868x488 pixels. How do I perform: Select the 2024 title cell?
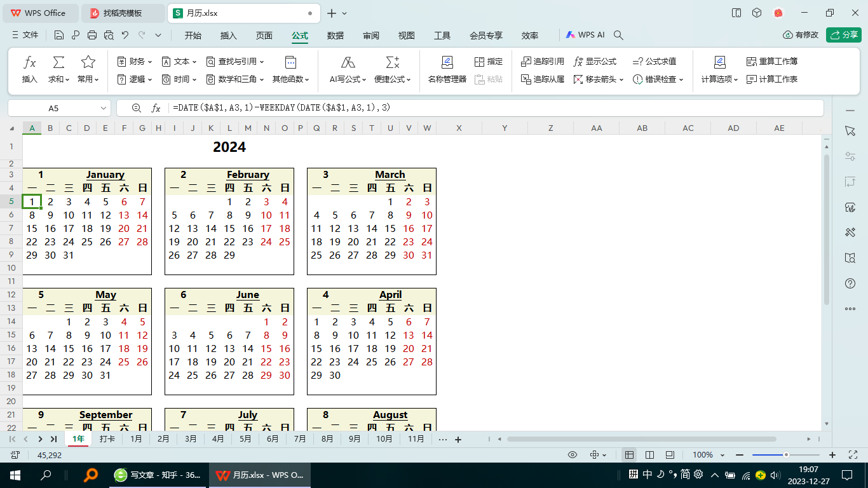pyautogui.click(x=229, y=147)
